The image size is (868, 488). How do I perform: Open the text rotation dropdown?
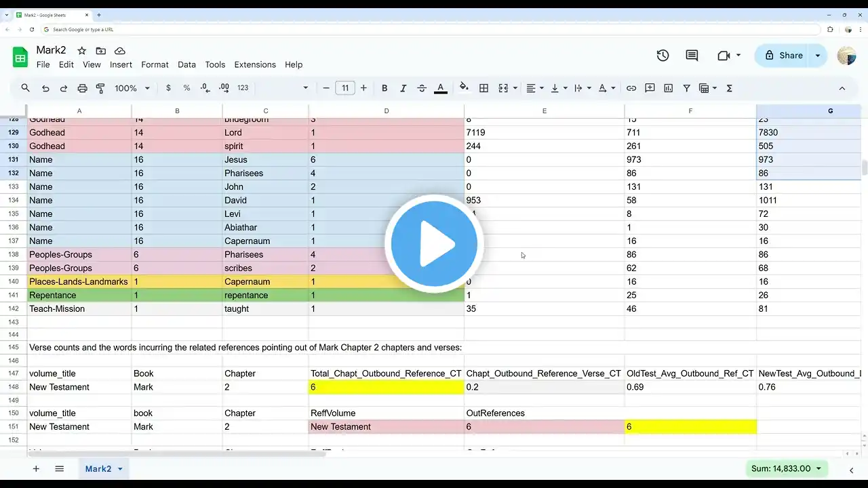pos(606,88)
